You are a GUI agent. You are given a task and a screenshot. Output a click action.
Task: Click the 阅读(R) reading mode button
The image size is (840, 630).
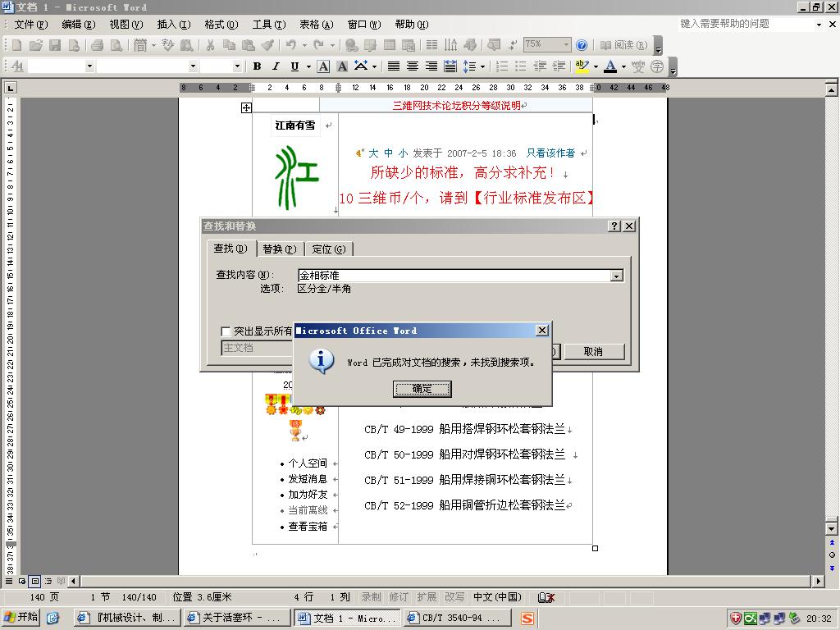[x=623, y=46]
